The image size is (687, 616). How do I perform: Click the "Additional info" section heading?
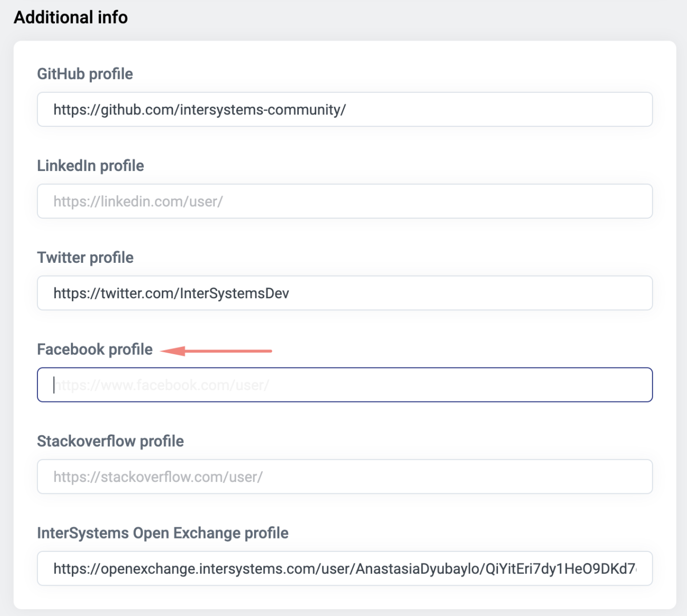click(71, 17)
